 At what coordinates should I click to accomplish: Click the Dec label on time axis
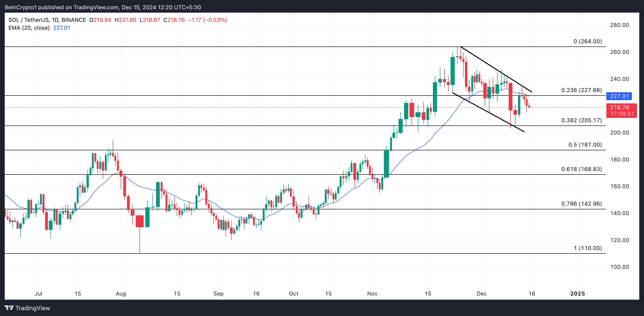coord(481,294)
